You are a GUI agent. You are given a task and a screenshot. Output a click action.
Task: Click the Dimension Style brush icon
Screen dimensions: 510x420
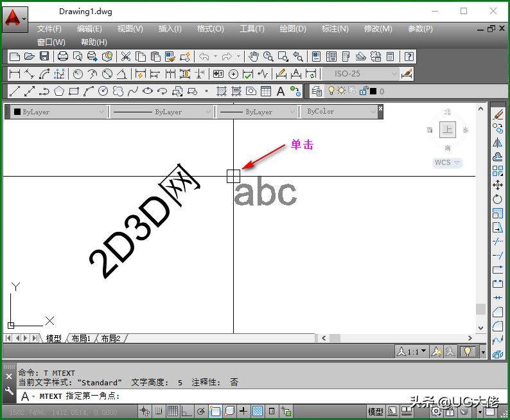point(407,74)
